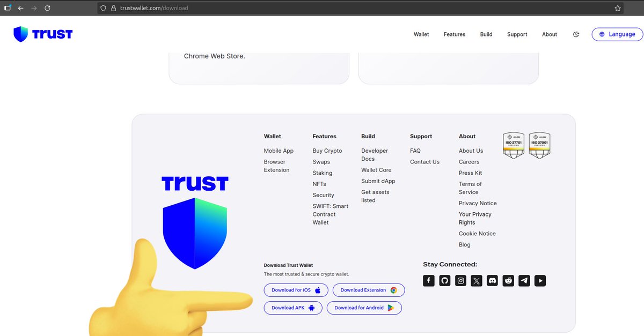
Task: Click the browser forward arrow
Action: [34, 8]
